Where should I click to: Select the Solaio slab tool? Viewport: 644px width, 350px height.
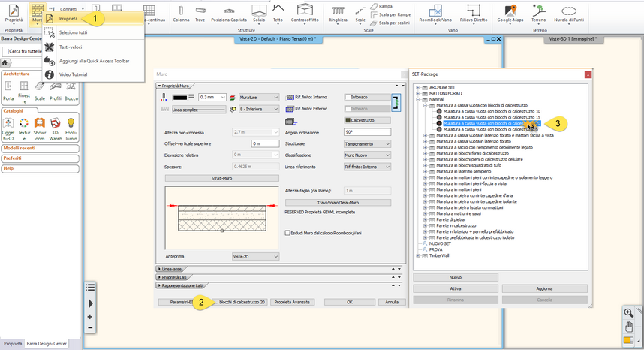tap(259, 13)
